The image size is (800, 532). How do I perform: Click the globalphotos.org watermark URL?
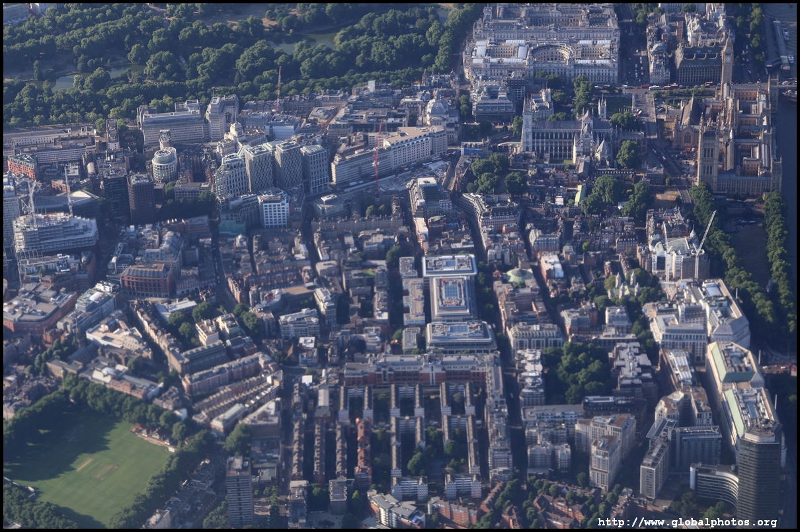687,522
